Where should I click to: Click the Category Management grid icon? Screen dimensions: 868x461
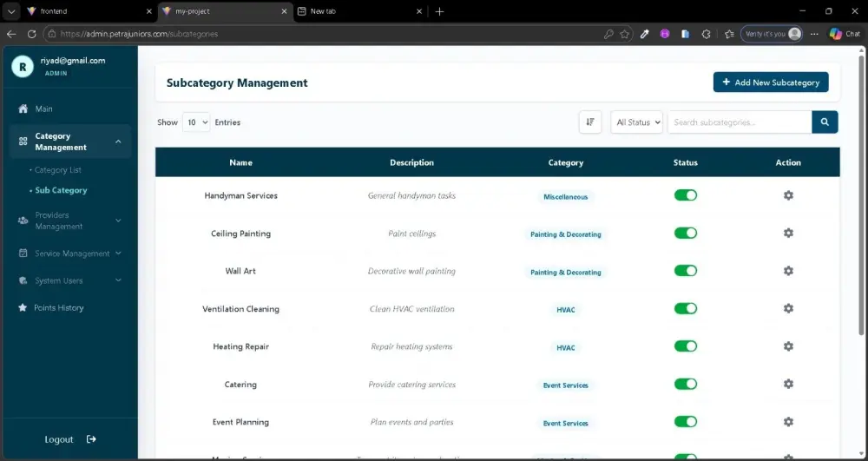23,142
